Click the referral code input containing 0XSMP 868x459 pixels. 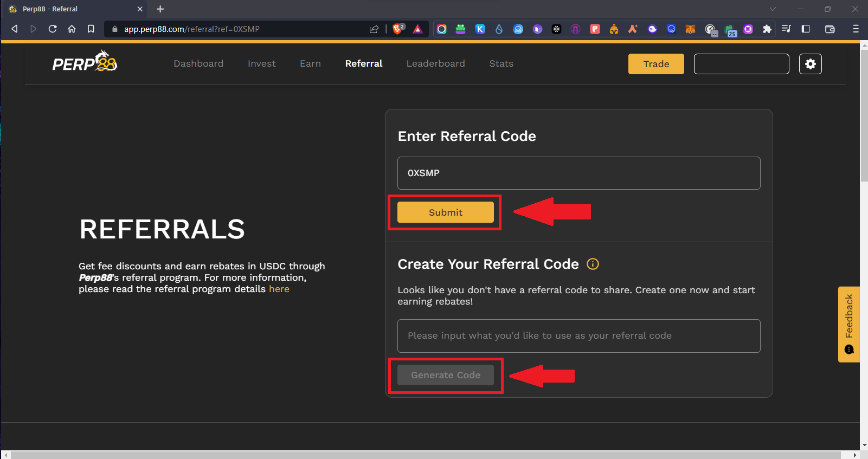coord(579,173)
